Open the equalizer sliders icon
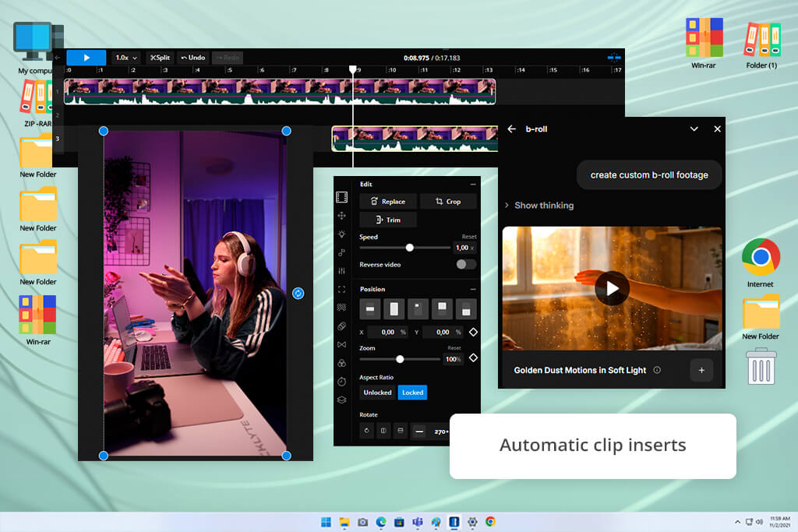 [342, 270]
